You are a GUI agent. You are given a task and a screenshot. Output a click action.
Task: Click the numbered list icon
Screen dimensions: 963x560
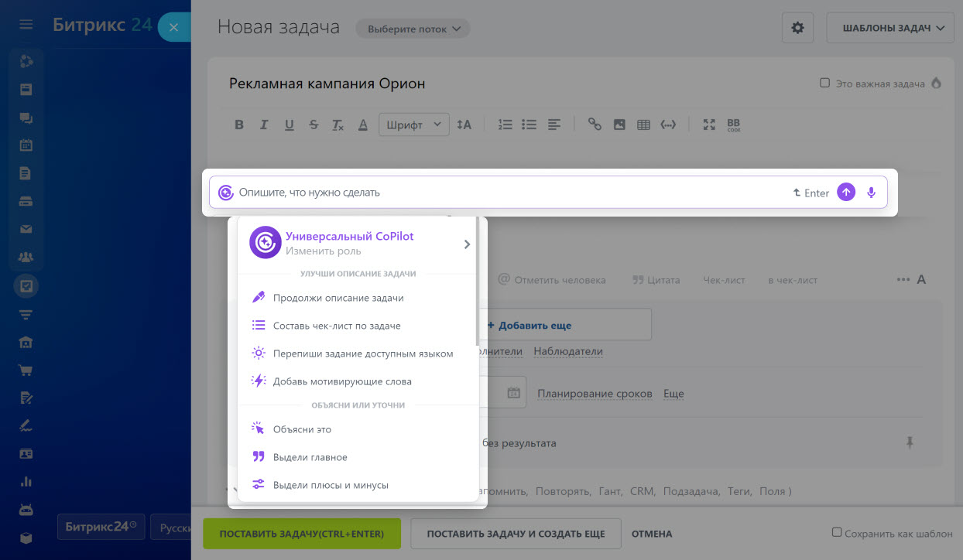[x=504, y=124]
